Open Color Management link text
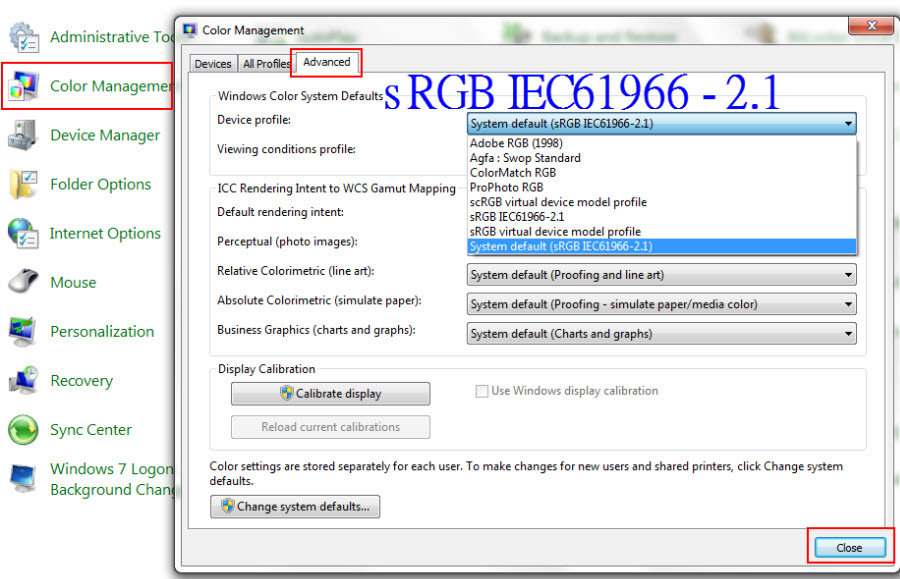900x579 pixels. coord(111,86)
